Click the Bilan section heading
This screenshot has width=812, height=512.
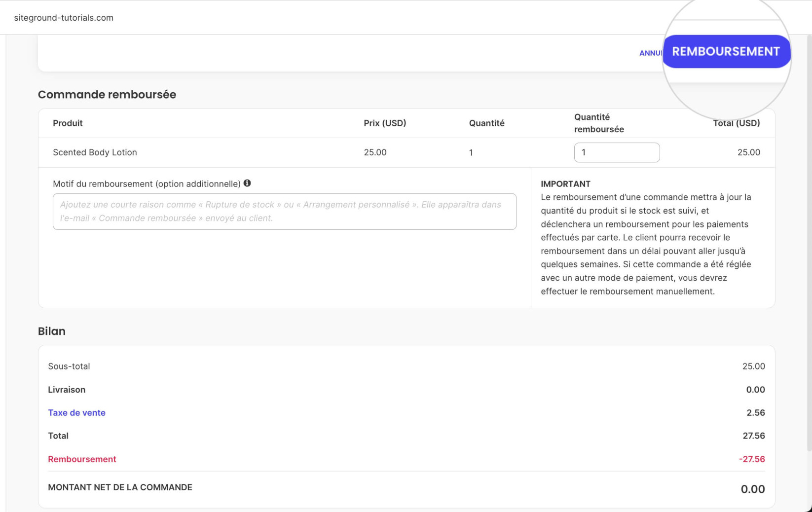(x=52, y=331)
